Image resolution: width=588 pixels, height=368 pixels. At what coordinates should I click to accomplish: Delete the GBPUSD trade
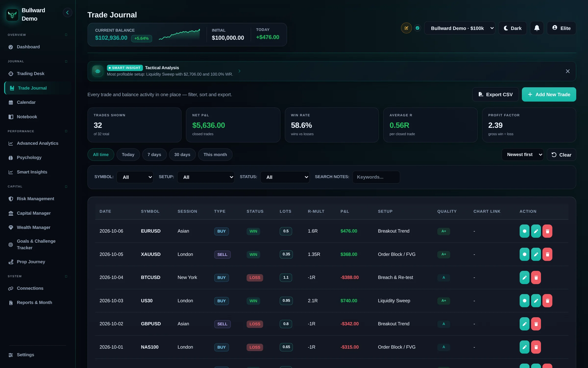[x=536, y=324]
